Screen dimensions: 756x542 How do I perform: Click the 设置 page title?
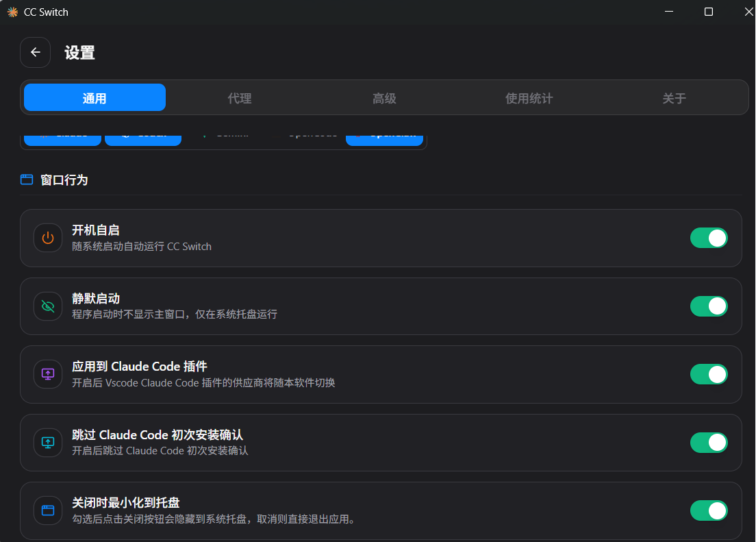click(x=79, y=53)
